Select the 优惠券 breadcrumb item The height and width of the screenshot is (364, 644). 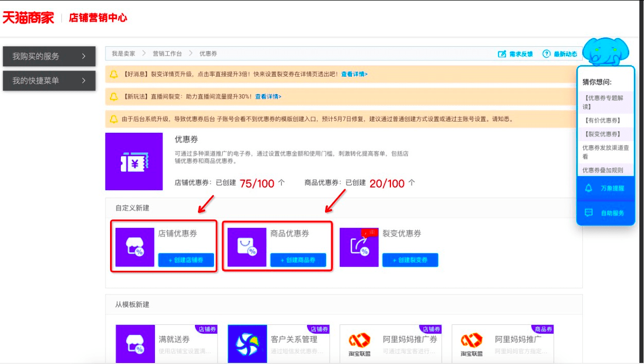coord(208,54)
